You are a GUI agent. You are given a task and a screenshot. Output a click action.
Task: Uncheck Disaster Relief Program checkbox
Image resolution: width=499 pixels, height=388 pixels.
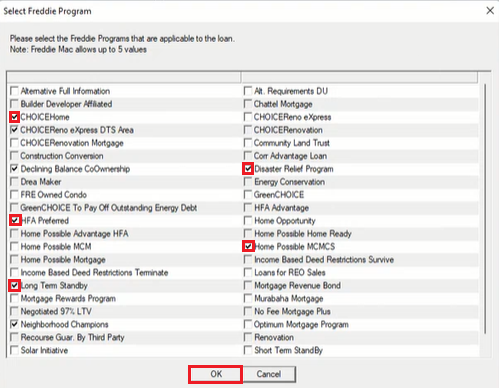click(248, 169)
